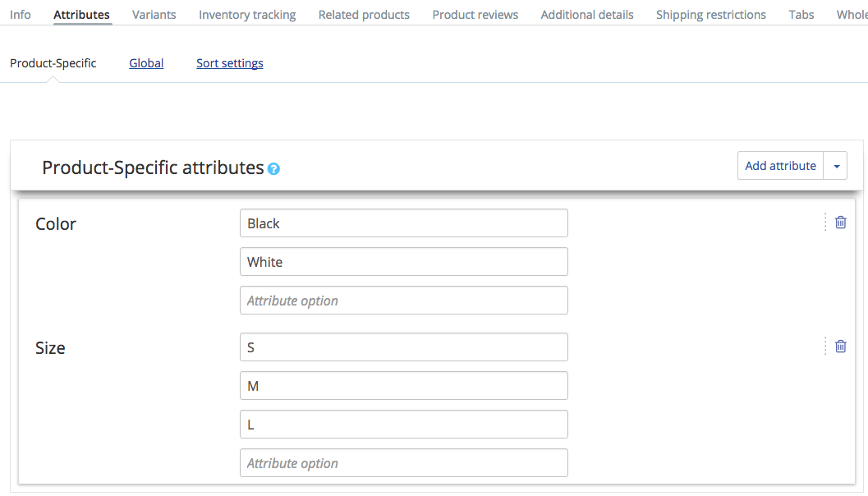Click the empty Attribute option field below White

403,300
